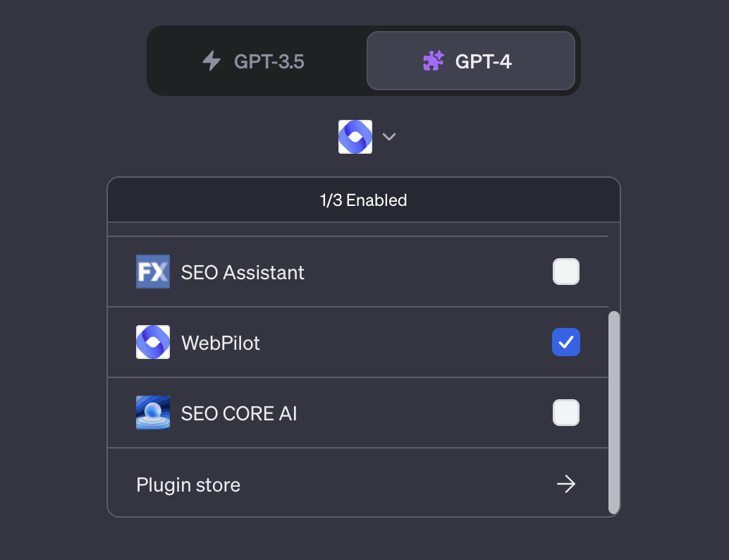Click the lightning bolt icon for GPT-3.5
The height and width of the screenshot is (560, 729).
click(212, 61)
